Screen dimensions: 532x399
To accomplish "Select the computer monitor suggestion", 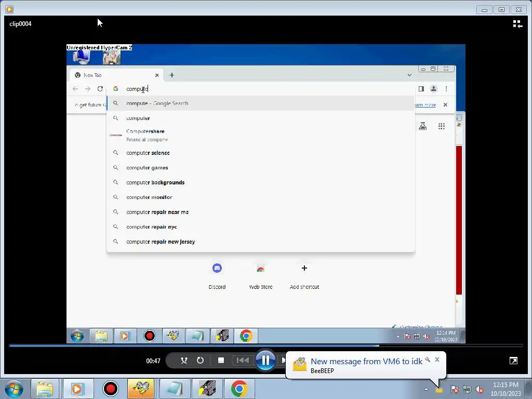I will point(261,197).
